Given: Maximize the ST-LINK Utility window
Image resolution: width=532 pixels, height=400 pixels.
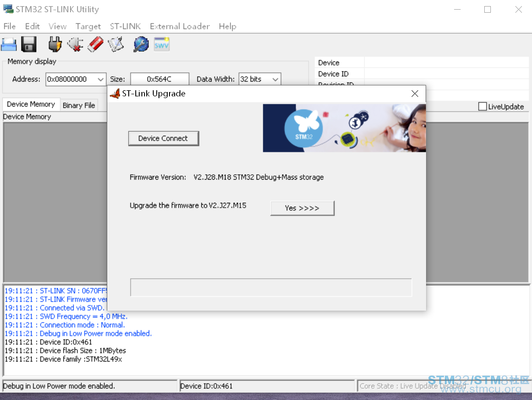Looking at the screenshot, I should (487, 9).
